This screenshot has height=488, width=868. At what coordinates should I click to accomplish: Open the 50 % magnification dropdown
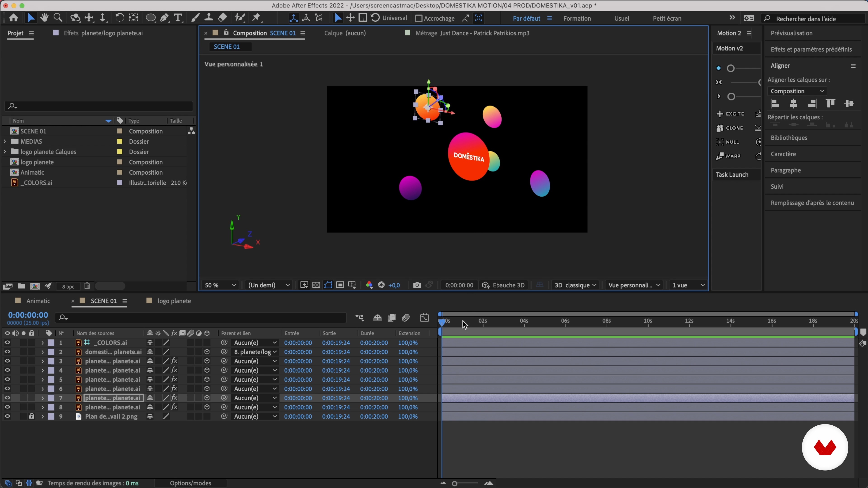tap(220, 285)
